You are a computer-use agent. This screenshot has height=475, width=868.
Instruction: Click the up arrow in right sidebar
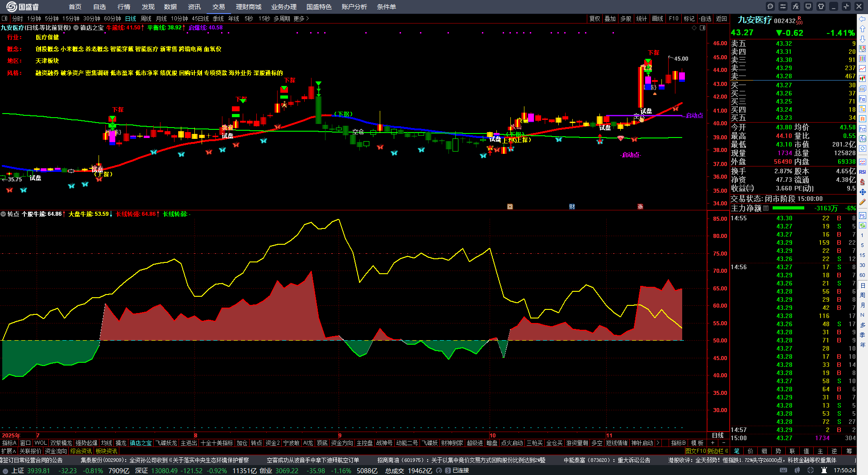pyautogui.click(x=863, y=29)
